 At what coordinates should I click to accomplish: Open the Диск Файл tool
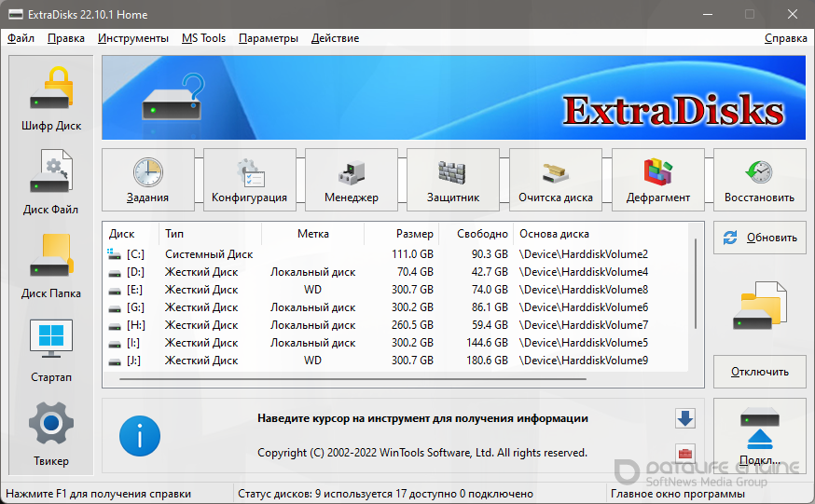[x=51, y=183]
